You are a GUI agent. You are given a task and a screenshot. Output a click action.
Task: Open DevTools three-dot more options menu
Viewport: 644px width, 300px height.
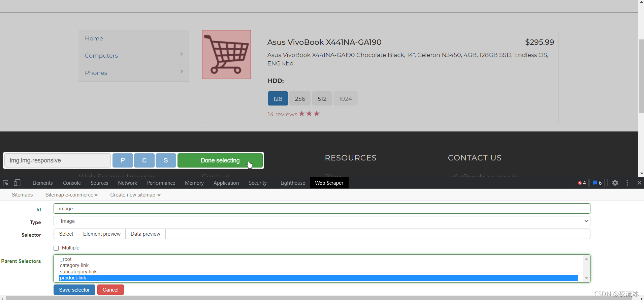pyautogui.click(x=627, y=183)
